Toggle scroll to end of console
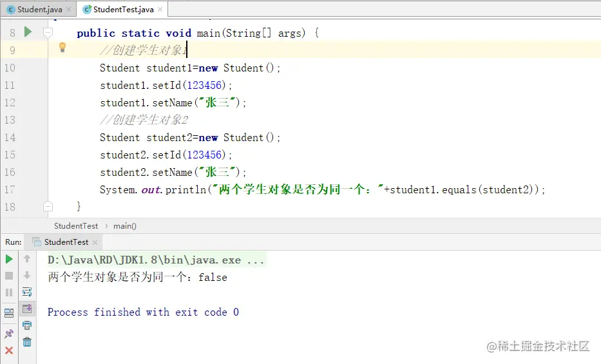The width and height of the screenshot is (601, 364). coord(27,309)
